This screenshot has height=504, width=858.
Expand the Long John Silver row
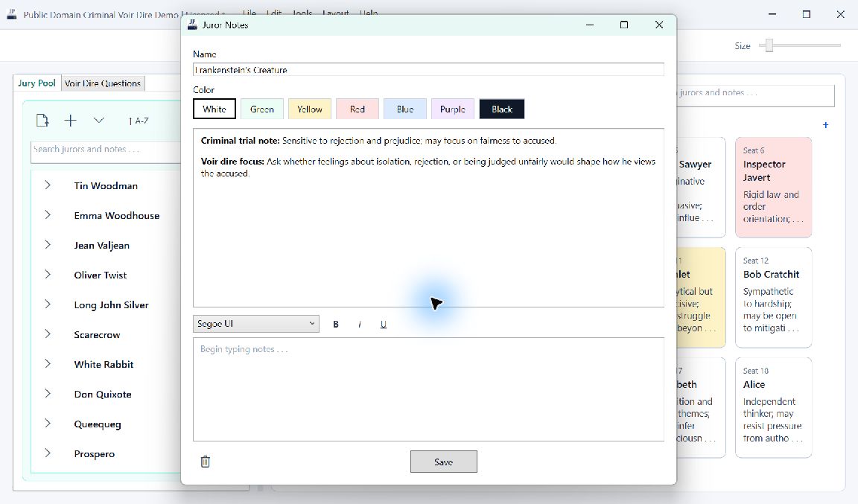[48, 304]
